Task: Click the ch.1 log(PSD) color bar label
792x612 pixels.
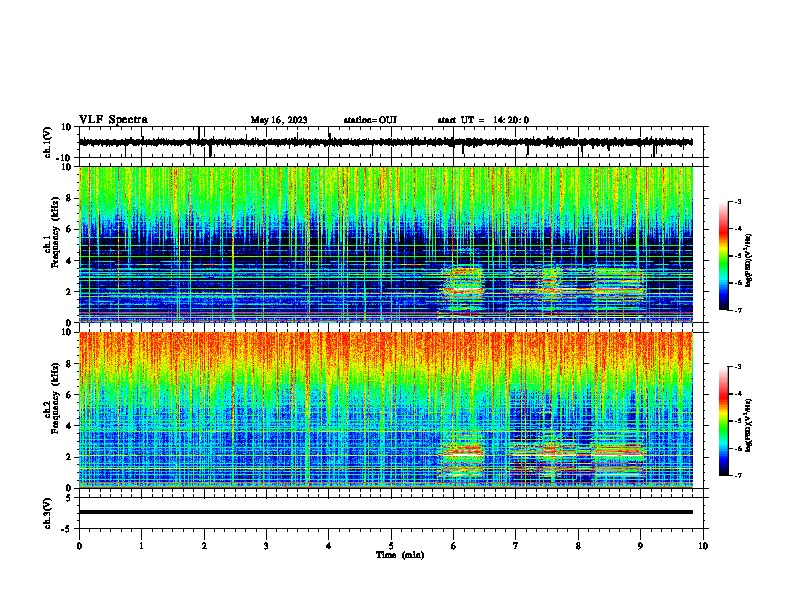Action: pos(748,261)
